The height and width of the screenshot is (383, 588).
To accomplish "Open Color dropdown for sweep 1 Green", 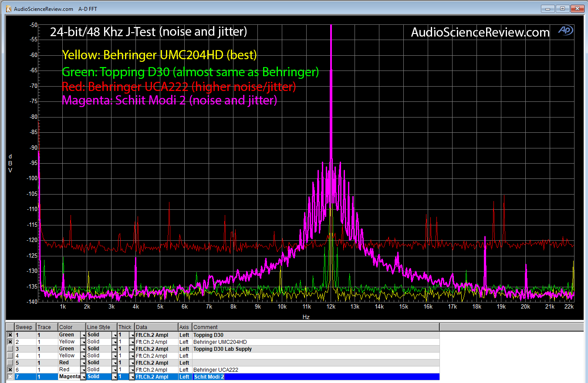I will 83,335.
